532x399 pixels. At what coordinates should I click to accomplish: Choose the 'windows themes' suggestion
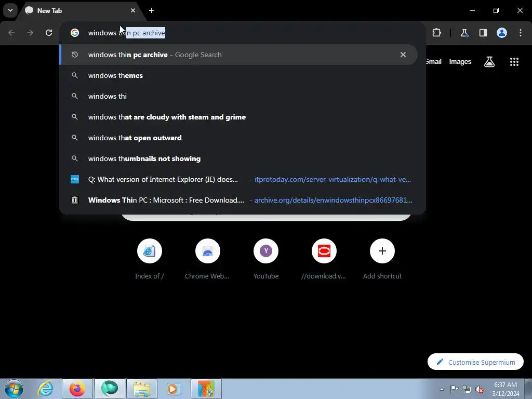tap(238, 75)
